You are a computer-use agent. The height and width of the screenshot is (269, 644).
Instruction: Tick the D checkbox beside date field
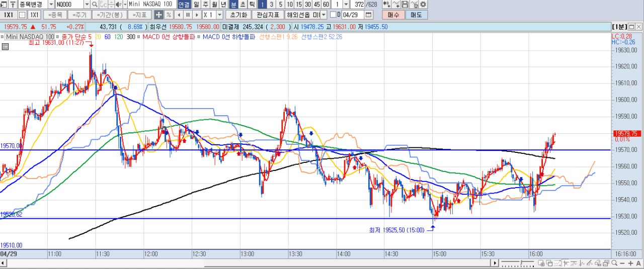tap(333, 15)
